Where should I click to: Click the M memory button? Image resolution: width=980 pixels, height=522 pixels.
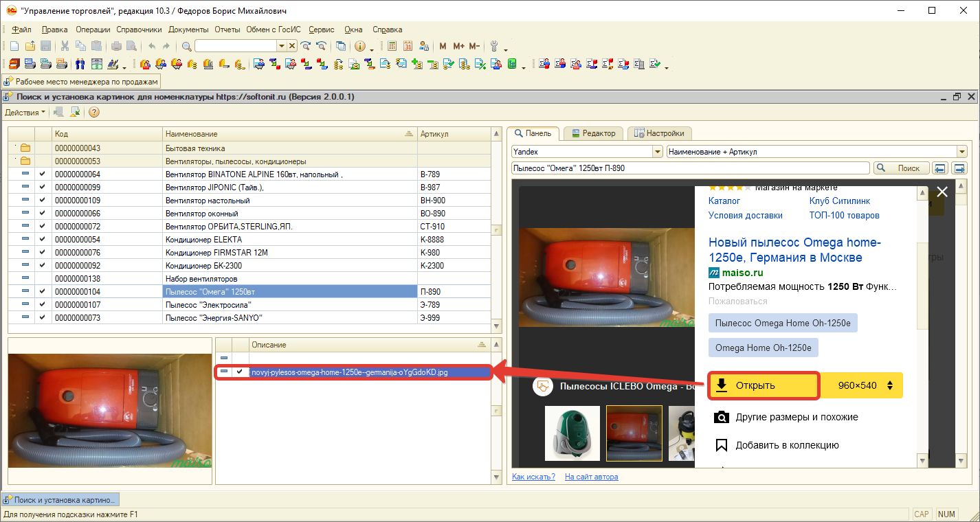coord(443,46)
